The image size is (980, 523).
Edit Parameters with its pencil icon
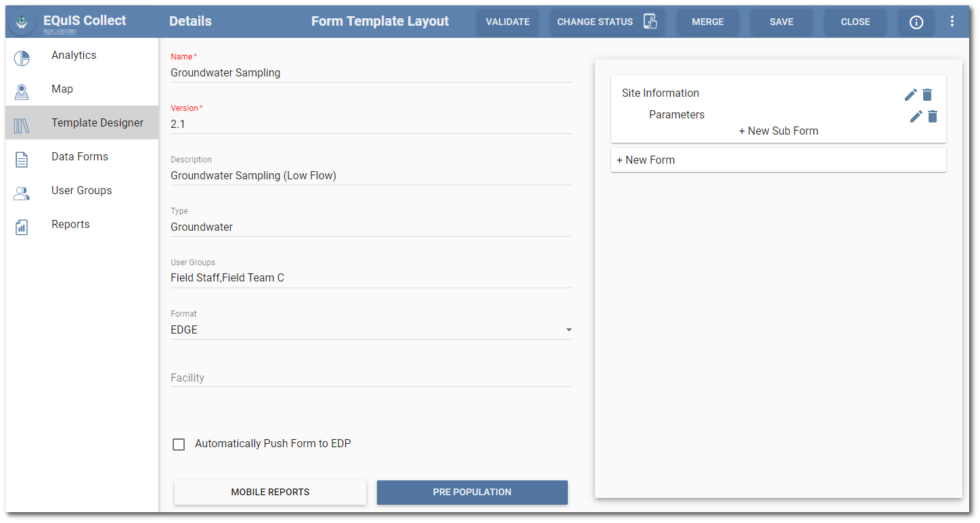(x=916, y=116)
